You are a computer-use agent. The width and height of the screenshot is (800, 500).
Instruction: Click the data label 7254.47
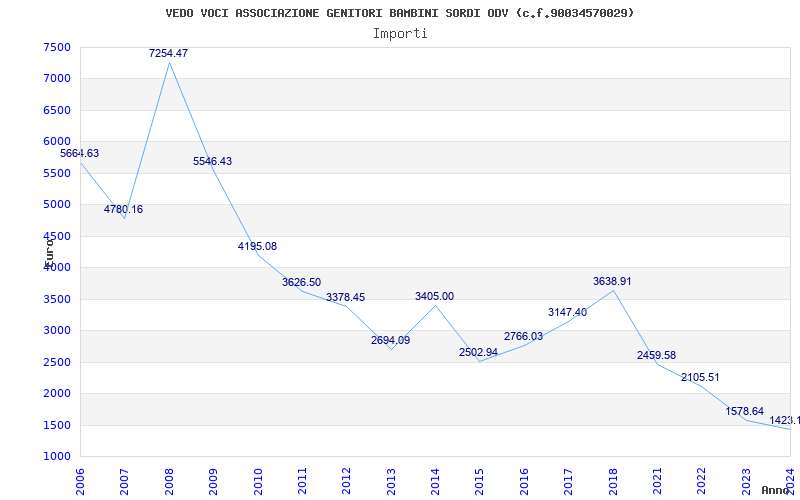pyautogui.click(x=168, y=53)
